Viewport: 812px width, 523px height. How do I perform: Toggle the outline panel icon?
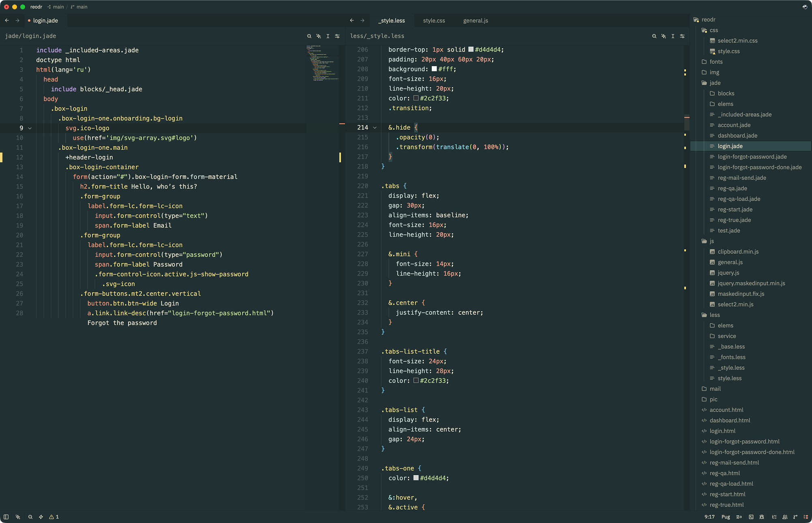coord(774,517)
